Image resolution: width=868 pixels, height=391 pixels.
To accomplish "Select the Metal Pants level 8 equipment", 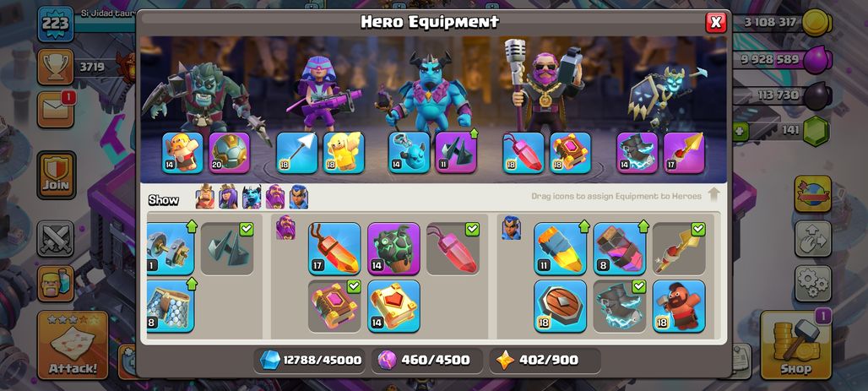I will [x=170, y=307].
